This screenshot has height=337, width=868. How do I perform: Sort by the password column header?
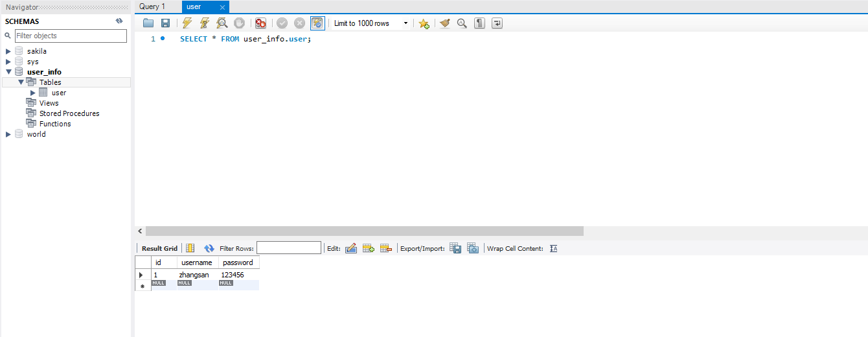[238, 262]
